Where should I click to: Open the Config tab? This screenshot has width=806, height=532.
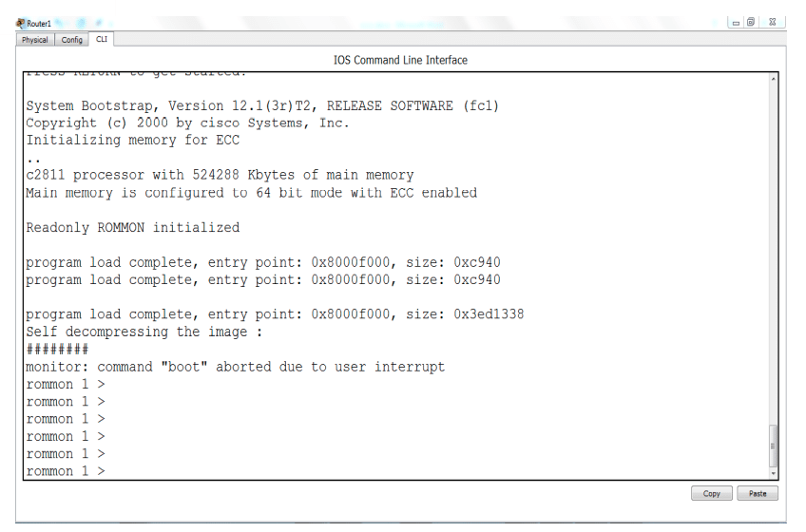click(x=71, y=40)
